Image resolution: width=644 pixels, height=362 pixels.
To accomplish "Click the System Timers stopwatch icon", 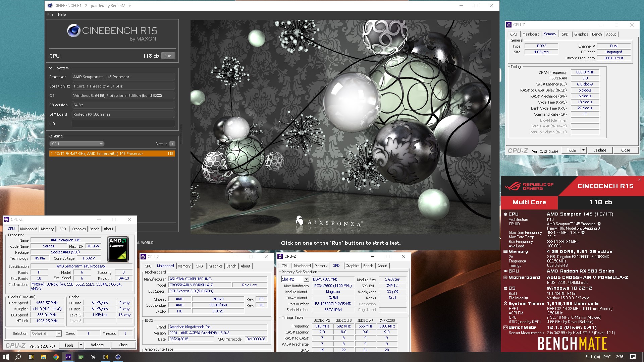I will (505, 303).
